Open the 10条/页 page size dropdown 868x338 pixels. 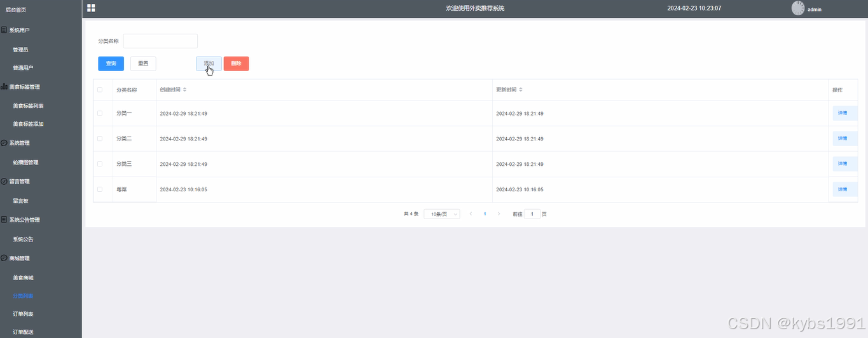(x=442, y=214)
